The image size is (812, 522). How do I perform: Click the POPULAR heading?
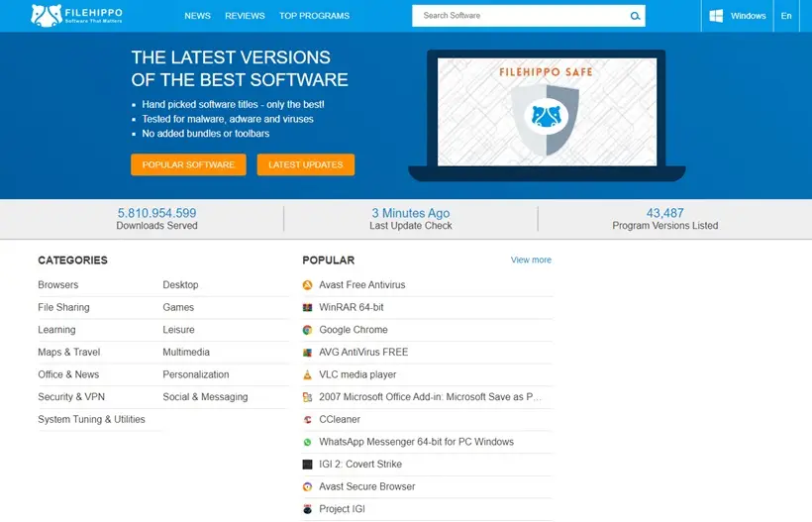click(329, 260)
